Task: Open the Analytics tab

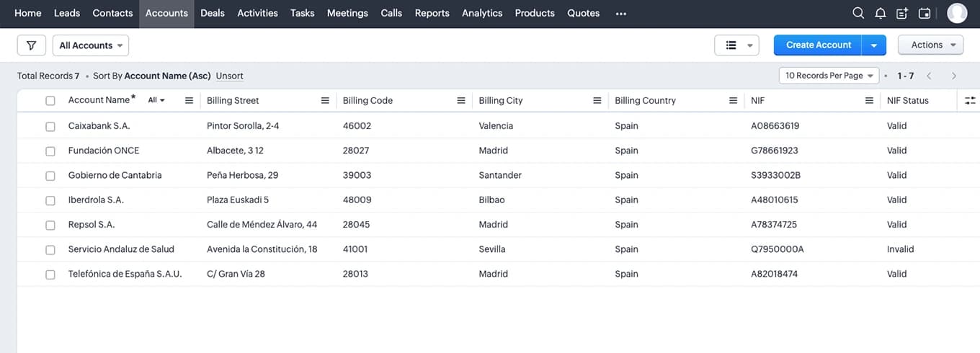Action: coord(482,13)
